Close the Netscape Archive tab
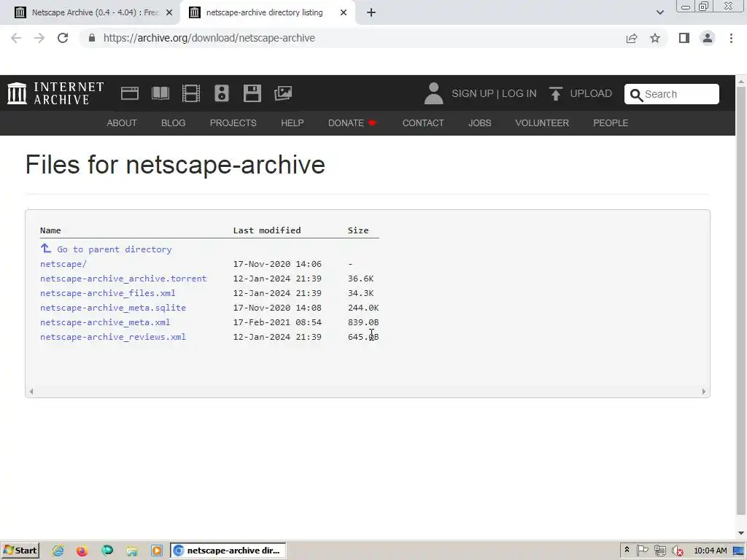Viewport: 747px width, 560px height. tap(169, 13)
